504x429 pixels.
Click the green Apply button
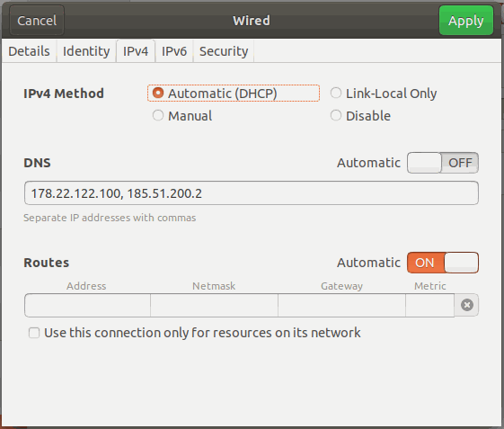coord(466,21)
